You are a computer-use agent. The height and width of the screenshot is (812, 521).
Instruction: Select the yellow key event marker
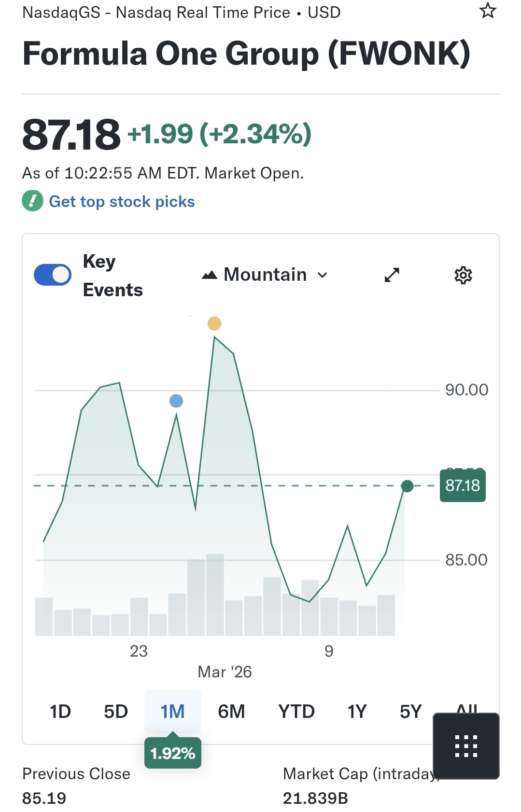coord(214,323)
